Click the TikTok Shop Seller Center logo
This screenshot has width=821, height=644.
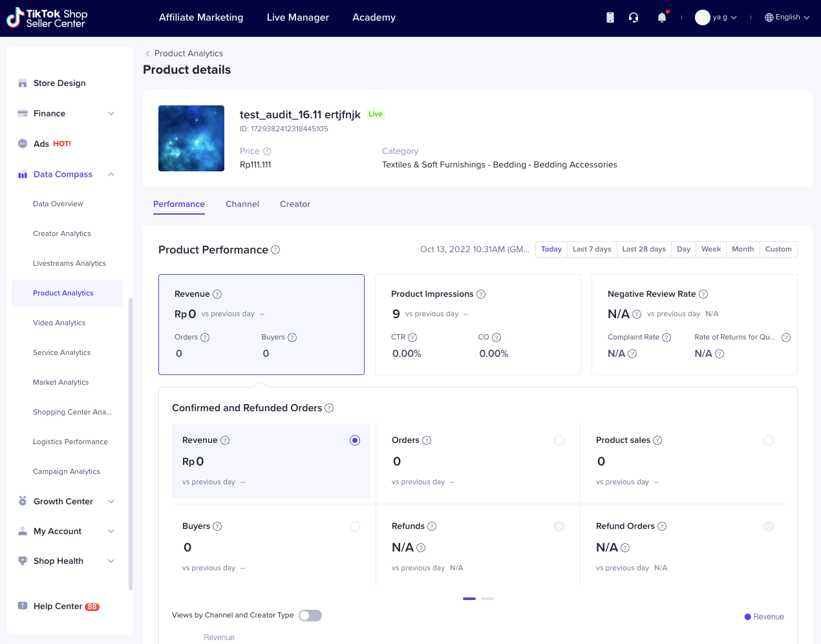pyautogui.click(x=47, y=18)
